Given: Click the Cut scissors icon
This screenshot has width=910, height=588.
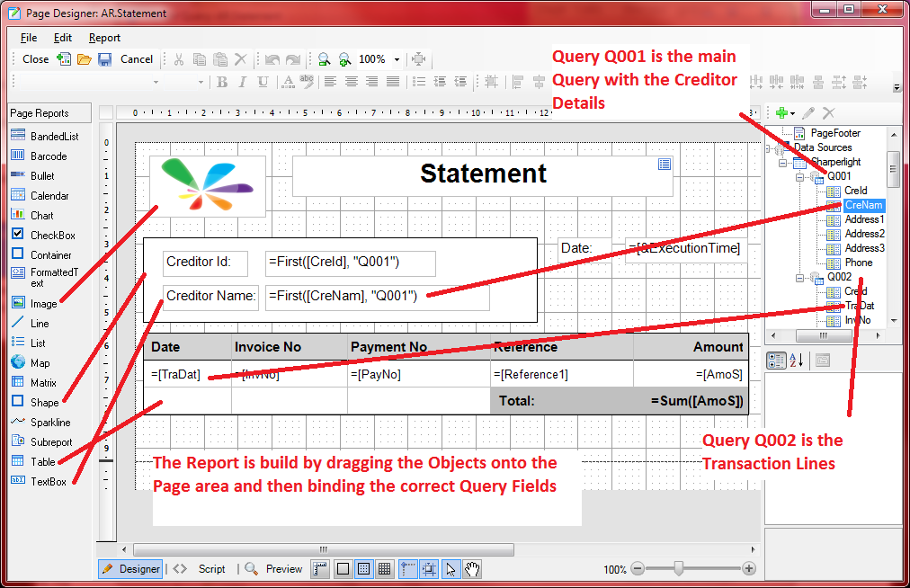Looking at the screenshot, I should click(179, 59).
